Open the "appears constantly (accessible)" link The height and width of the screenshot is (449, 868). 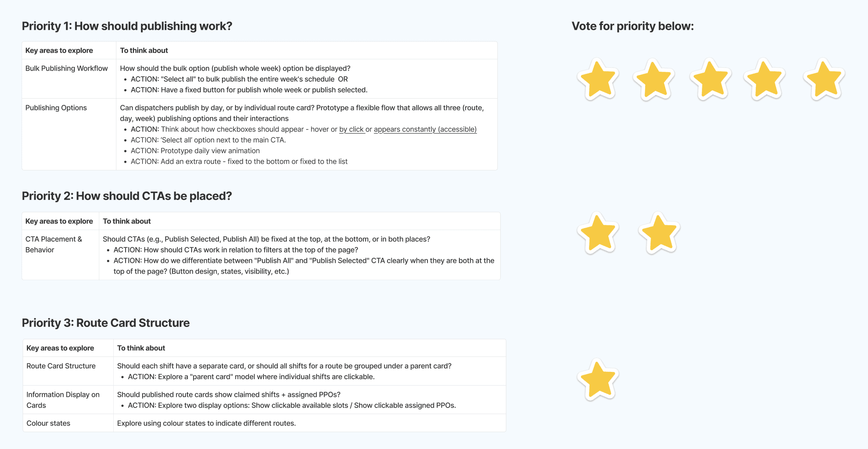(425, 129)
